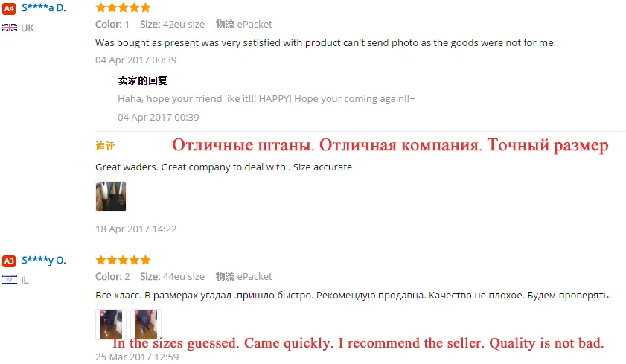This screenshot has width=626, height=364.
Task: Open the waders review photo thumbnail
Action: tap(111, 197)
